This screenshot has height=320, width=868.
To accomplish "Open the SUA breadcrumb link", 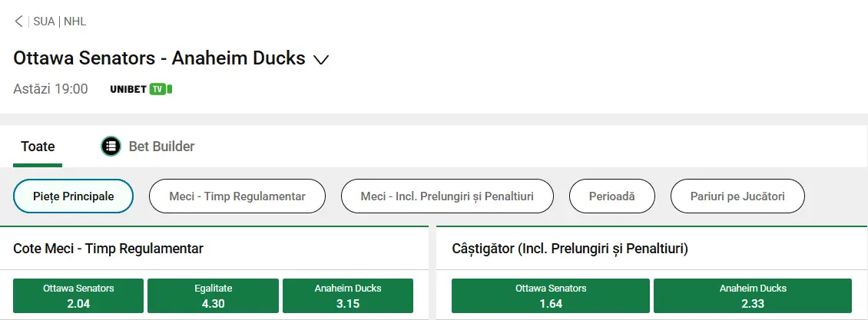I will point(44,21).
